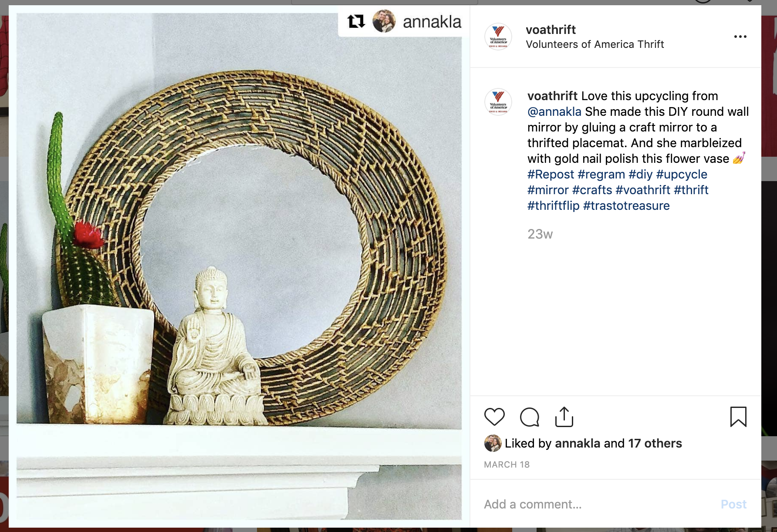Open the #voathrift hashtag
The width and height of the screenshot is (777, 532).
tap(643, 190)
